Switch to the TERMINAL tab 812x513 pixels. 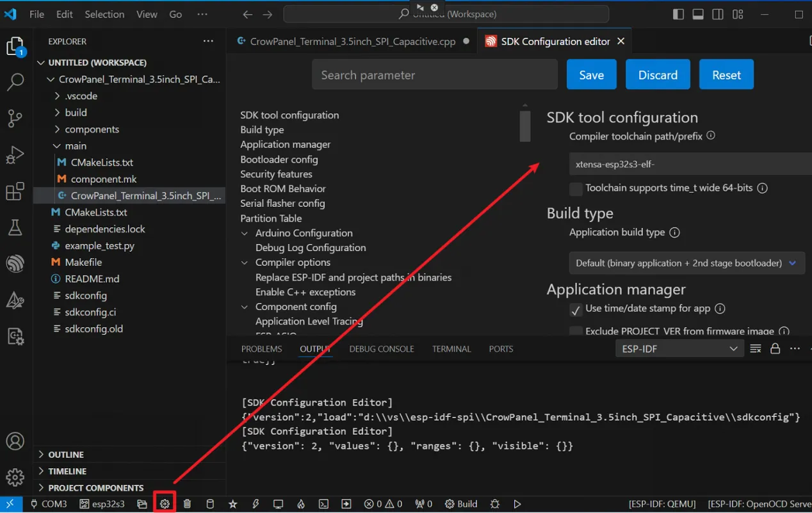451,349
